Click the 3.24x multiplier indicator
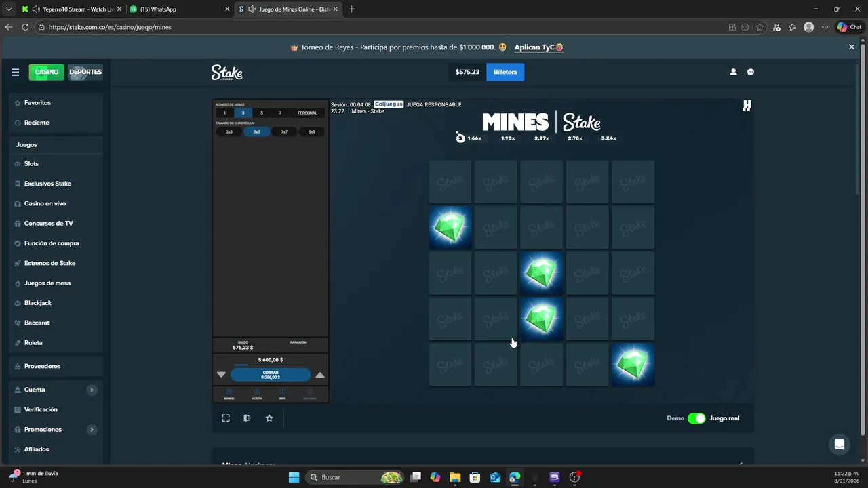This screenshot has width=868, height=488. [608, 138]
